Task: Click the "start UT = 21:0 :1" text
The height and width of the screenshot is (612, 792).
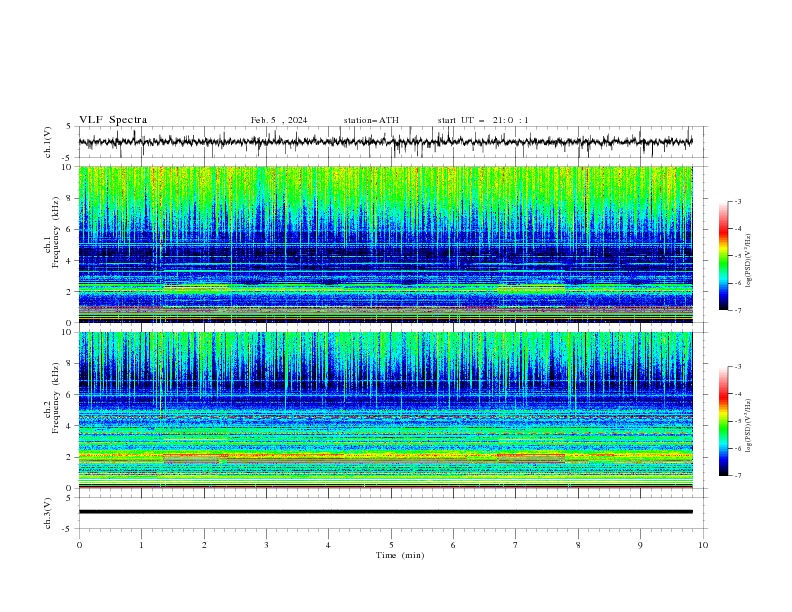Action: 483,120
